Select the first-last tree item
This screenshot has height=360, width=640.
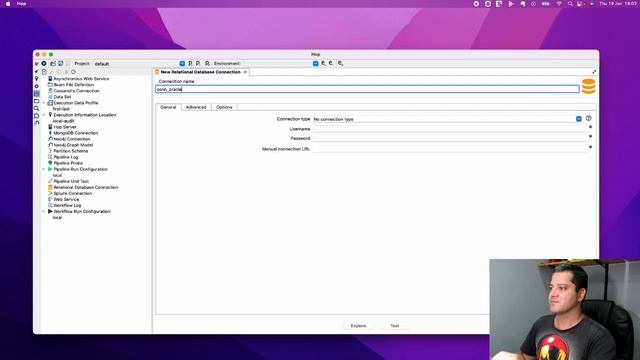click(61, 109)
